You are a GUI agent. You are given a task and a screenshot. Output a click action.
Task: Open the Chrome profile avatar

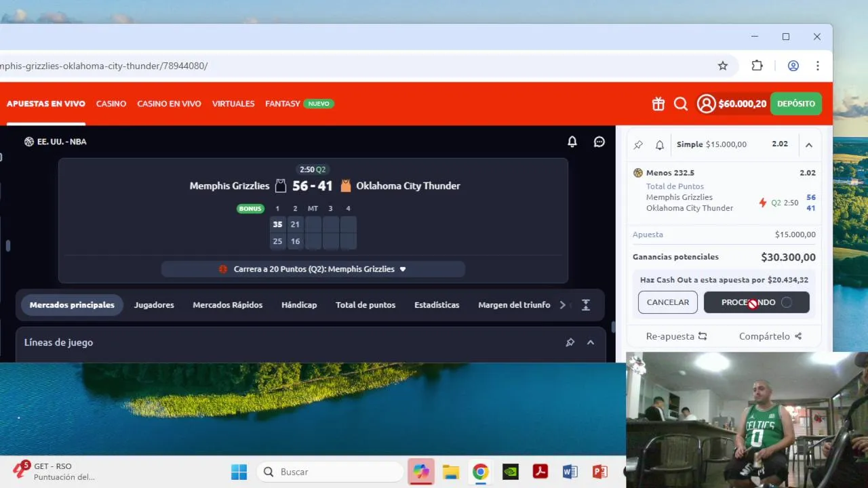click(793, 66)
